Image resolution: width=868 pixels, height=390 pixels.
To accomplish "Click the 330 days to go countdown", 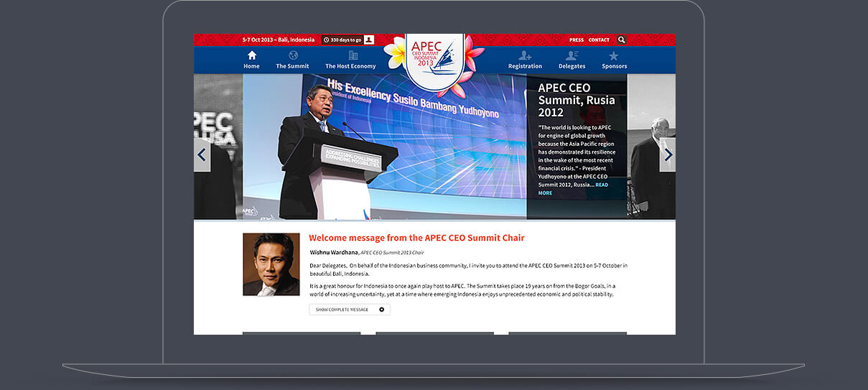I will [x=342, y=40].
